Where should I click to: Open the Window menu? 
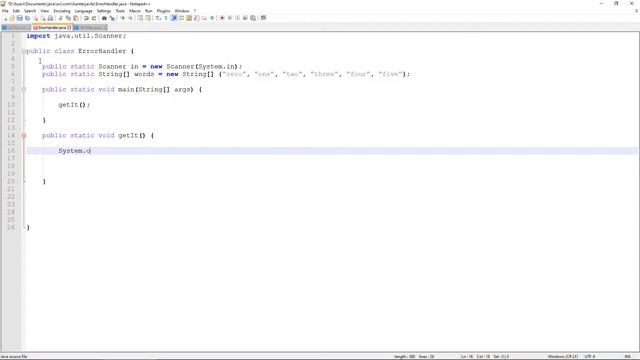[182, 11]
